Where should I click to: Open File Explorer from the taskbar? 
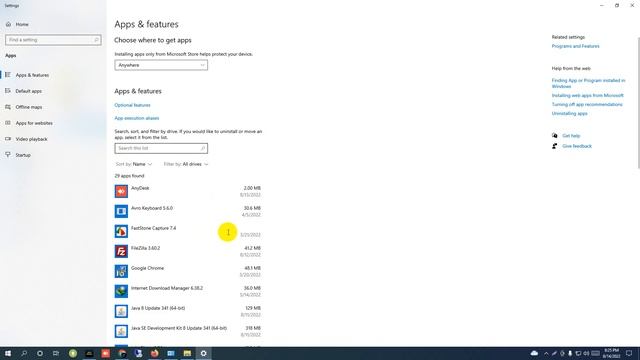187,353
